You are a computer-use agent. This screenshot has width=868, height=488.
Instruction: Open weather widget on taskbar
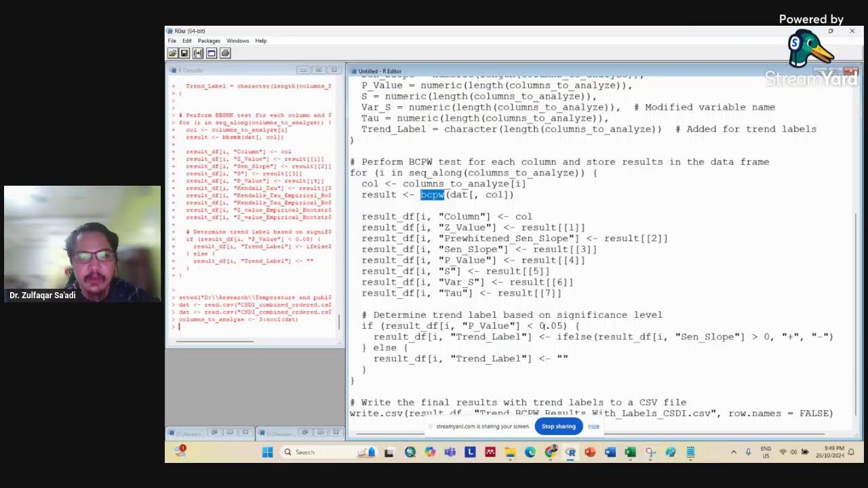[x=180, y=450]
